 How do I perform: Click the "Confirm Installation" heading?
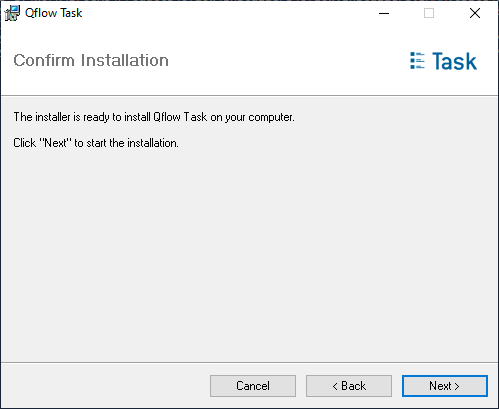tap(91, 61)
